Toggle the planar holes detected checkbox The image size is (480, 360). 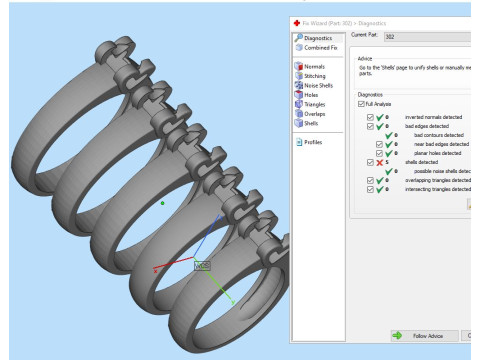coord(379,153)
